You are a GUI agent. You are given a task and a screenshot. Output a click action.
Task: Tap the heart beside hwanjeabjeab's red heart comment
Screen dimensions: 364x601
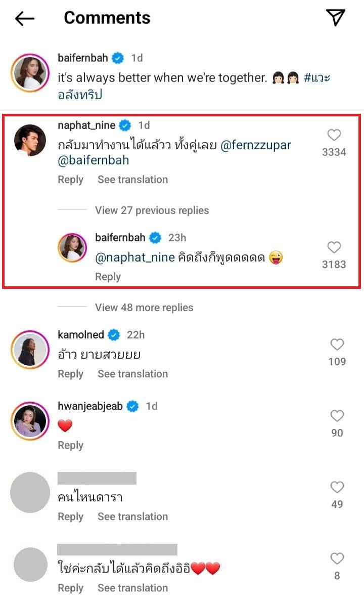tap(337, 416)
